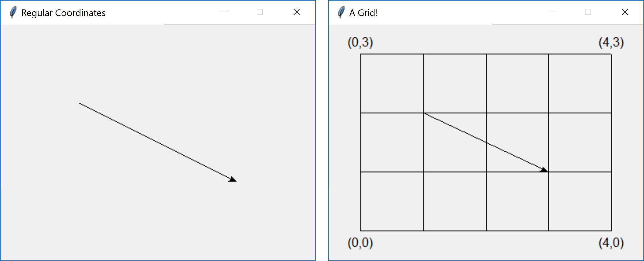This screenshot has width=644, height=261.
Task: Click the bottom-right cell of the grid
Action: point(580,201)
